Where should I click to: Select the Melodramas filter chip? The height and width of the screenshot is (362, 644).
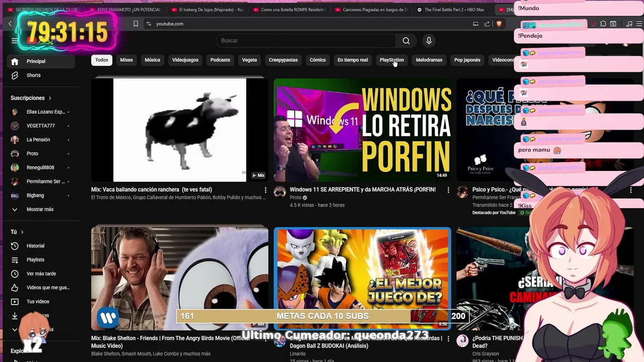(x=429, y=60)
